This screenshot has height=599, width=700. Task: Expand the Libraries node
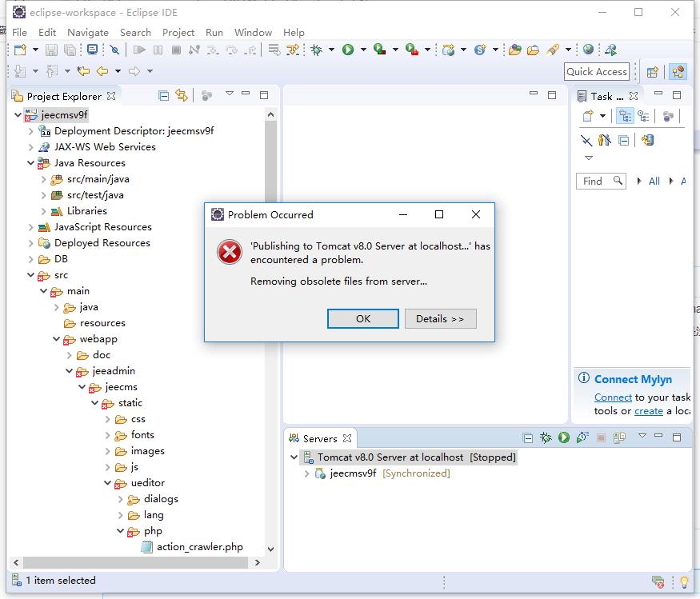pos(43,211)
